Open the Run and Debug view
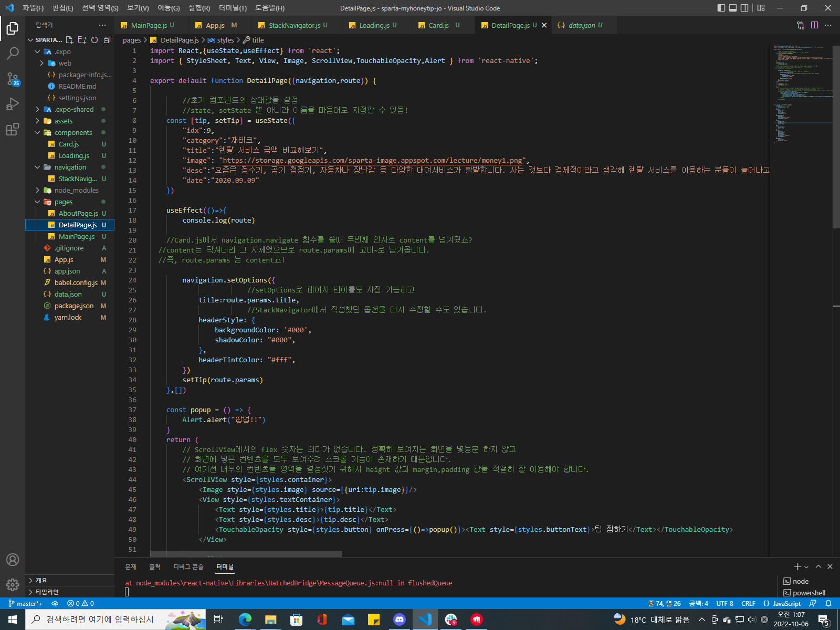 click(x=13, y=104)
